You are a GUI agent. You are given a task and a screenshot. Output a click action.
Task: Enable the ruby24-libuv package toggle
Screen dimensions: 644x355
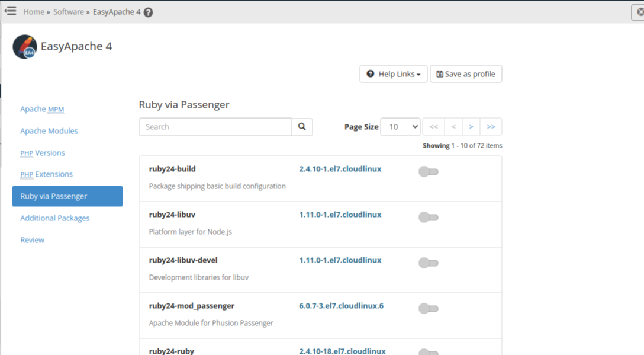429,217
